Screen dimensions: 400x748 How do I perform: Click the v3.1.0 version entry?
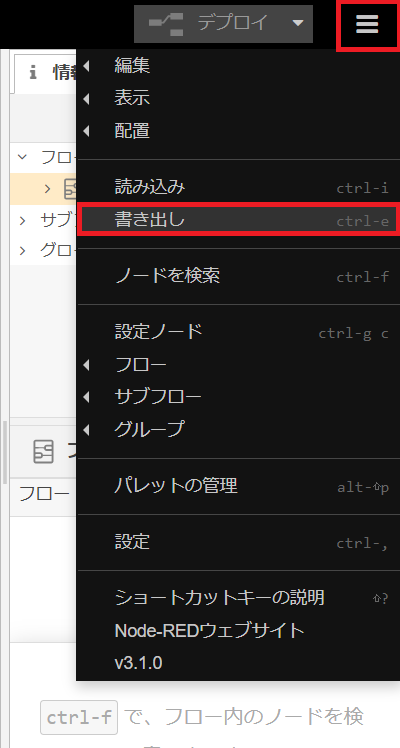pos(238,663)
